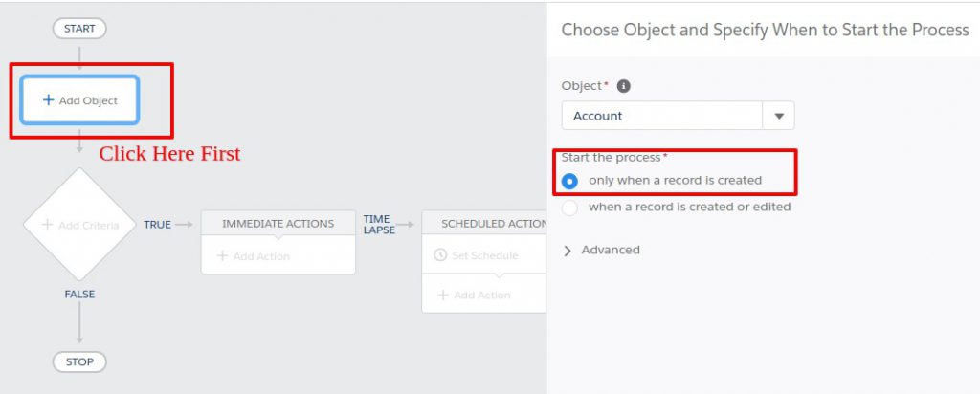This screenshot has height=394, width=980.
Task: Expand the Advanced section chevron
Action: pyautogui.click(x=568, y=251)
